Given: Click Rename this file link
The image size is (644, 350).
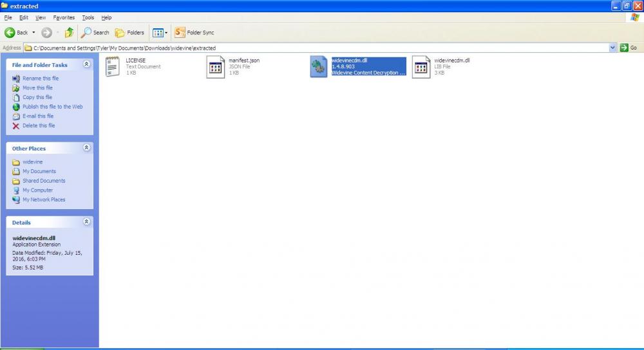Looking at the screenshot, I should tap(41, 78).
